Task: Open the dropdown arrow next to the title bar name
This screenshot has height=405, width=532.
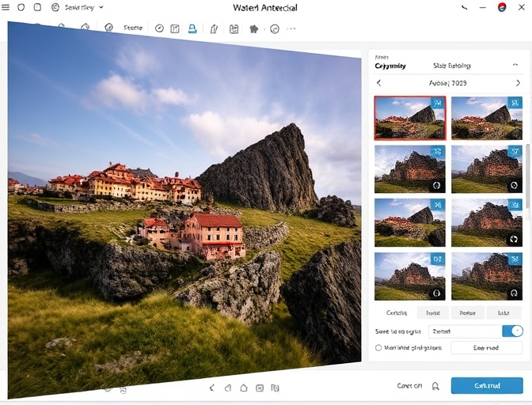Action: tap(101, 7)
